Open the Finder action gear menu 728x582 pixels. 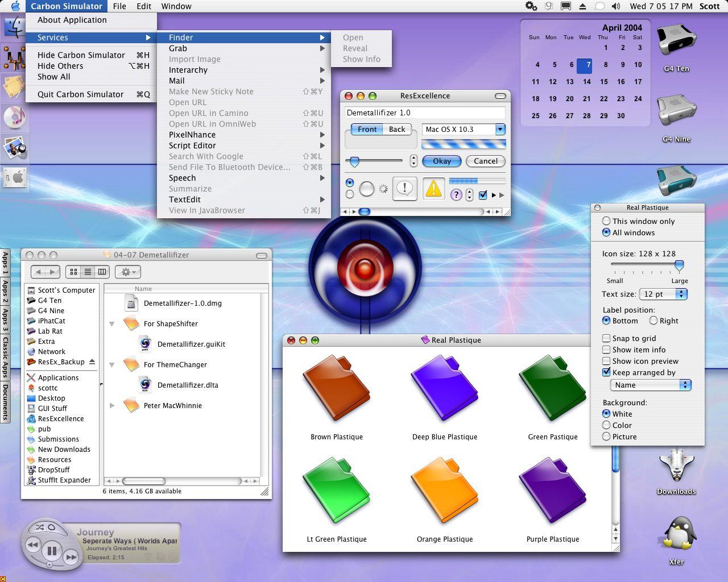pyautogui.click(x=127, y=272)
